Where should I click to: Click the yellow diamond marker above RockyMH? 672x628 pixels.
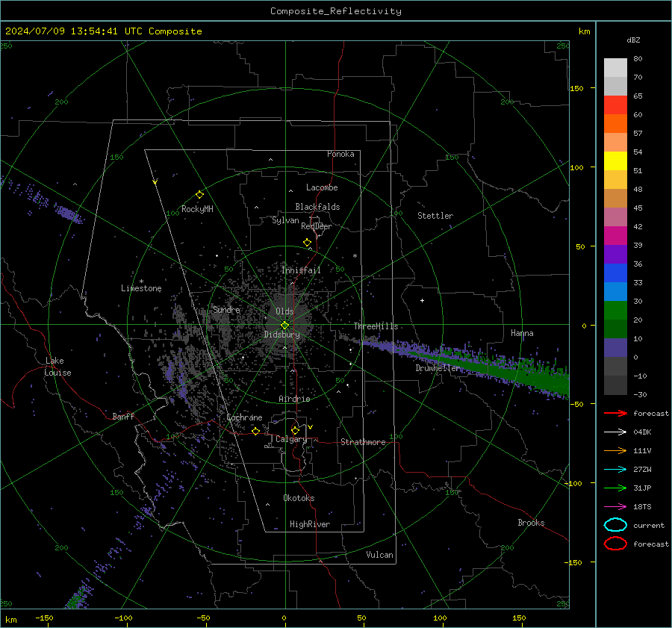point(199,195)
